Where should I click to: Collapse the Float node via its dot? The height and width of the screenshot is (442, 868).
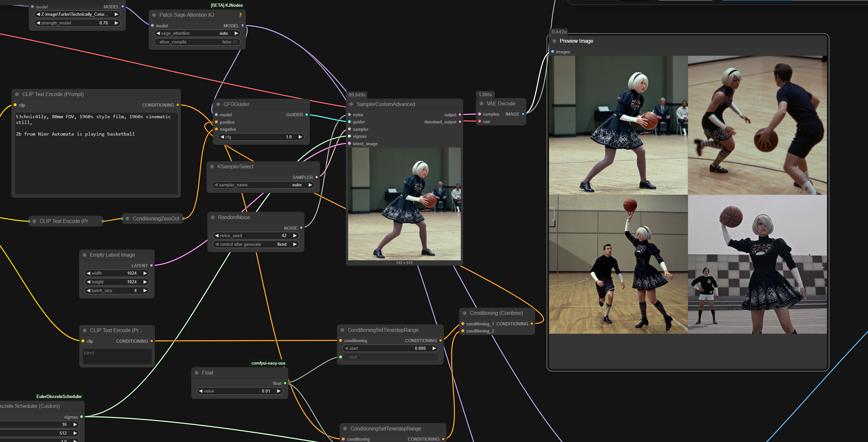[x=197, y=373]
